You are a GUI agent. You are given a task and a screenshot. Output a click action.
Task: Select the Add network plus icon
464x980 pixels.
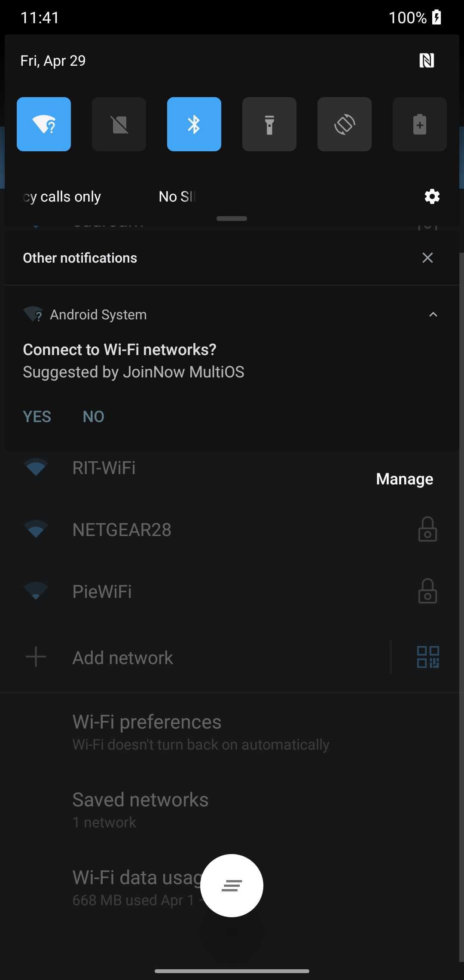pos(36,657)
